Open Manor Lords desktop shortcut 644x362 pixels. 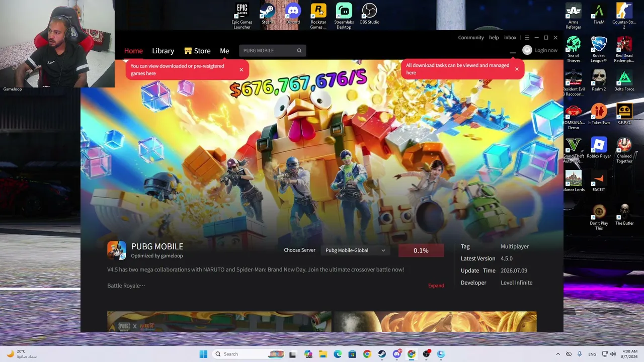pyautogui.click(x=574, y=182)
